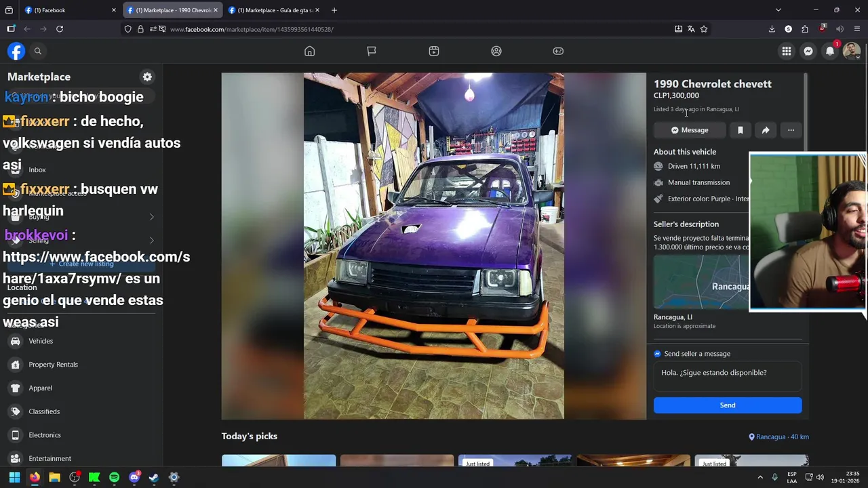Reload the current page
The width and height of the screenshot is (868, 488).
point(60,29)
